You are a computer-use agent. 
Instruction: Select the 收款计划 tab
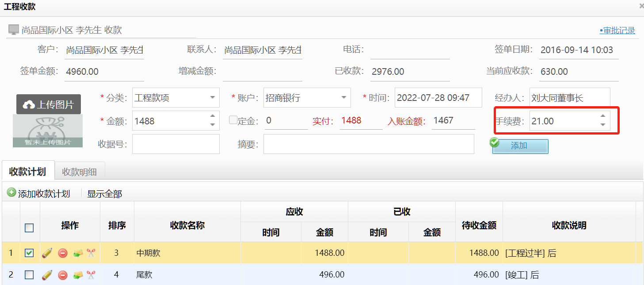click(27, 172)
